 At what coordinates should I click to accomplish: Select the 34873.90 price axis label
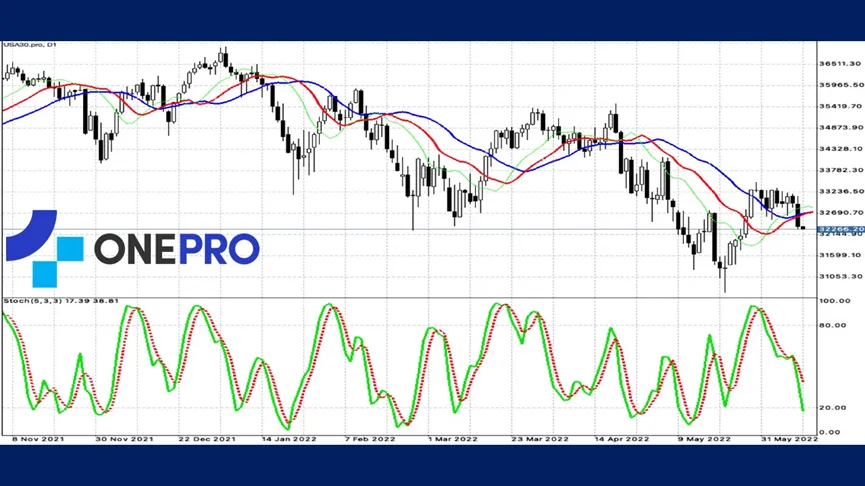[841, 127]
